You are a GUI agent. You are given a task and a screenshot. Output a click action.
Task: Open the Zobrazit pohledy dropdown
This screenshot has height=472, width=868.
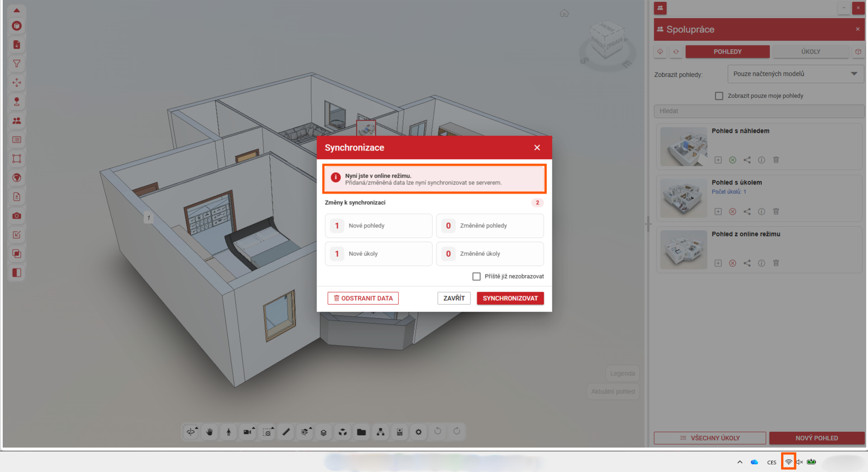click(795, 74)
